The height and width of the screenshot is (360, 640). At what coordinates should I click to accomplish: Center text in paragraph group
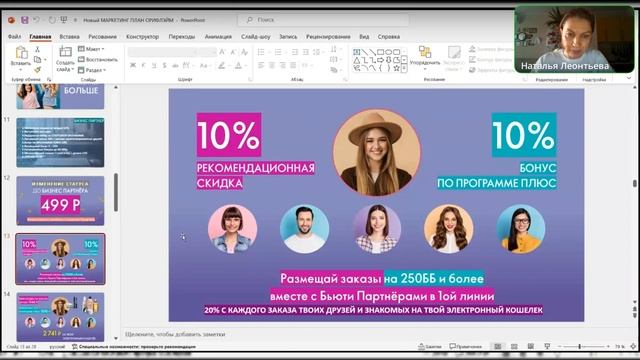coord(272,65)
